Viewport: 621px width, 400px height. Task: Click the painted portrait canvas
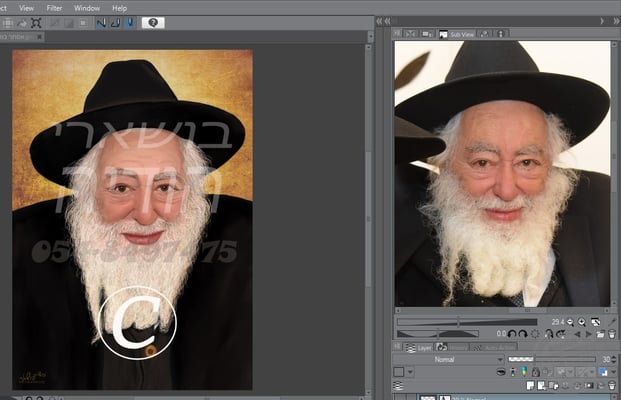[132, 220]
